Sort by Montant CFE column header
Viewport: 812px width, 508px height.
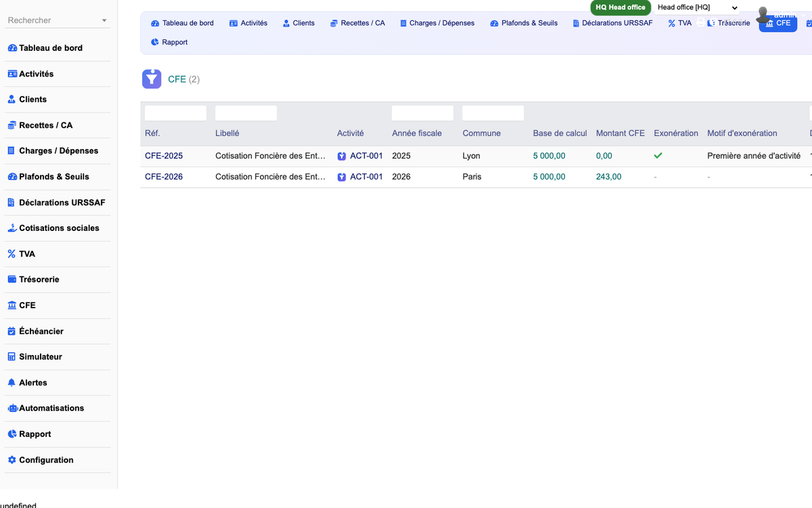[x=621, y=133]
